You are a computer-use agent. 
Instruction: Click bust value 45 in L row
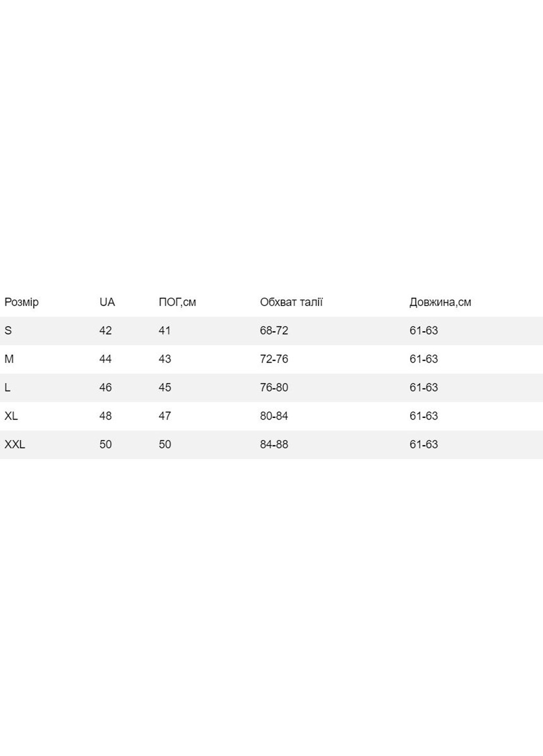(x=165, y=387)
